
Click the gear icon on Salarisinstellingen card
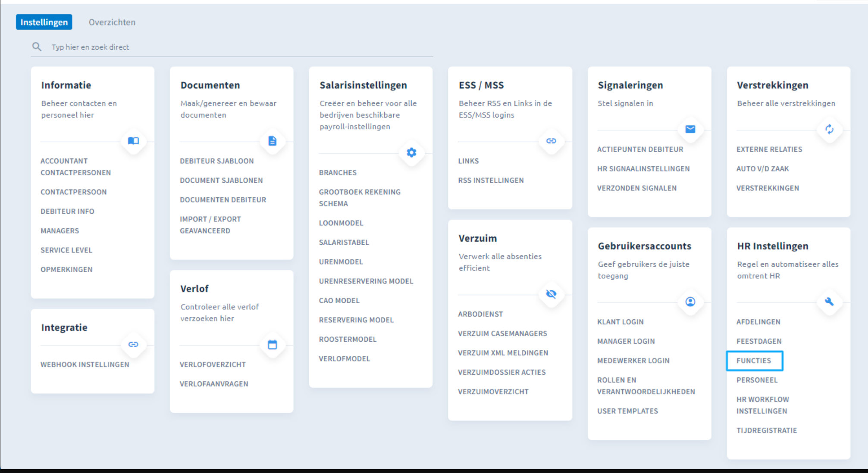tap(411, 152)
